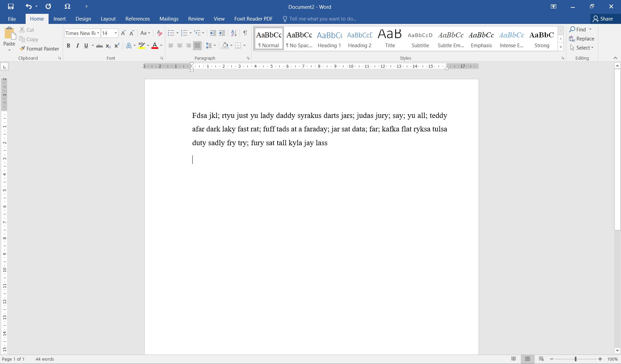Viewport: 621px width, 364px height.
Task: Toggle Bold formatting
Action: pos(68,46)
